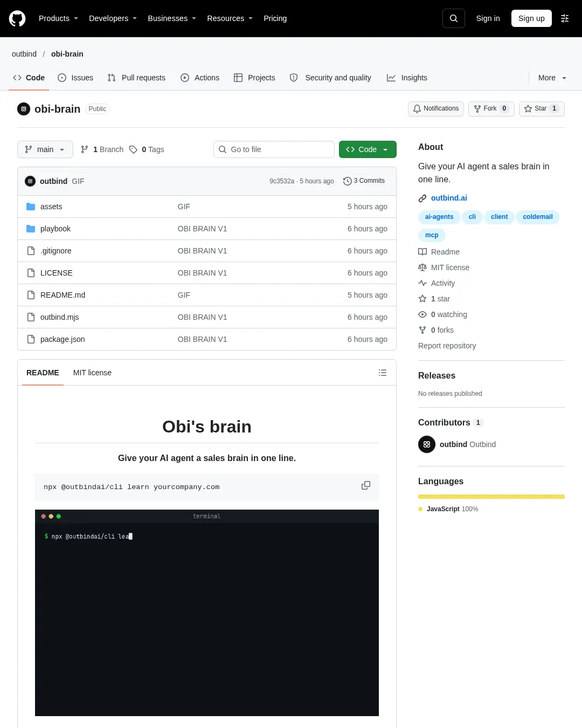Go to outbind owner breadcrumb
This screenshot has height=728, width=582.
(24, 54)
